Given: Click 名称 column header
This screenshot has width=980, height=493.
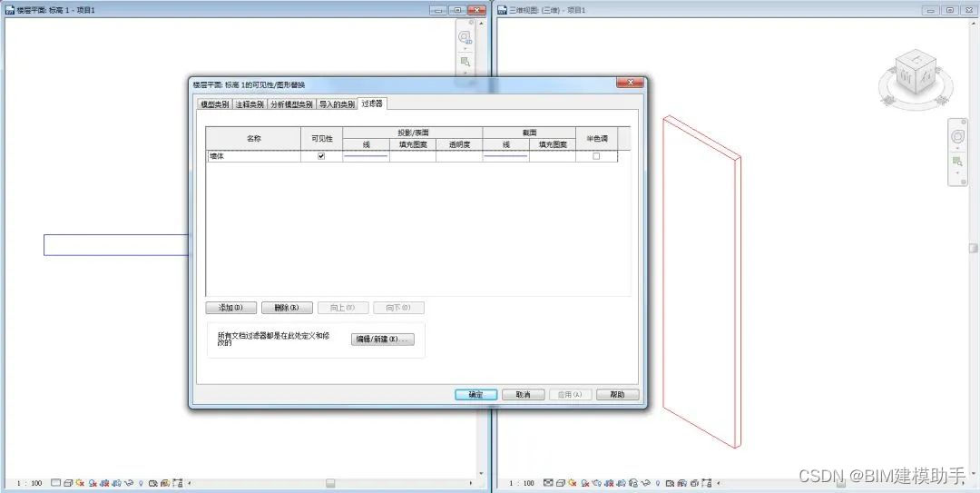Looking at the screenshot, I should click(x=254, y=138).
